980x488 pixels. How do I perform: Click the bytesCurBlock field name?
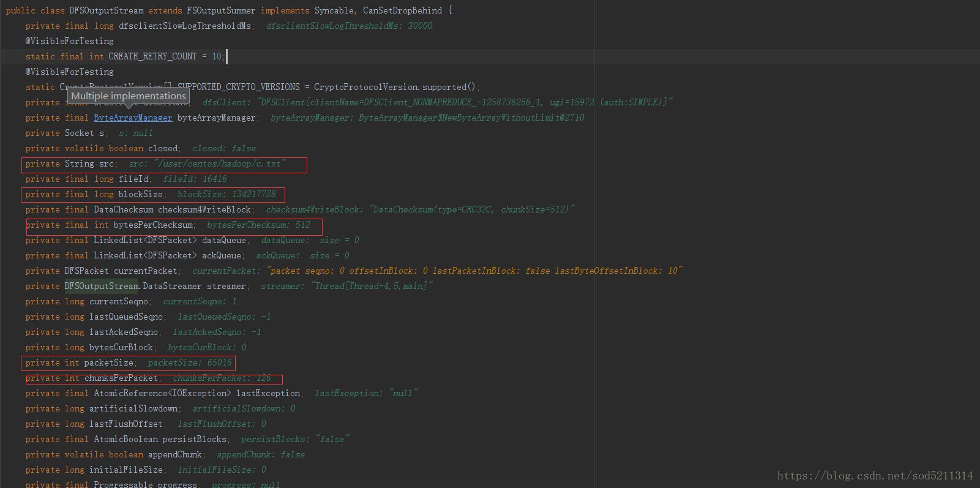(x=121, y=347)
